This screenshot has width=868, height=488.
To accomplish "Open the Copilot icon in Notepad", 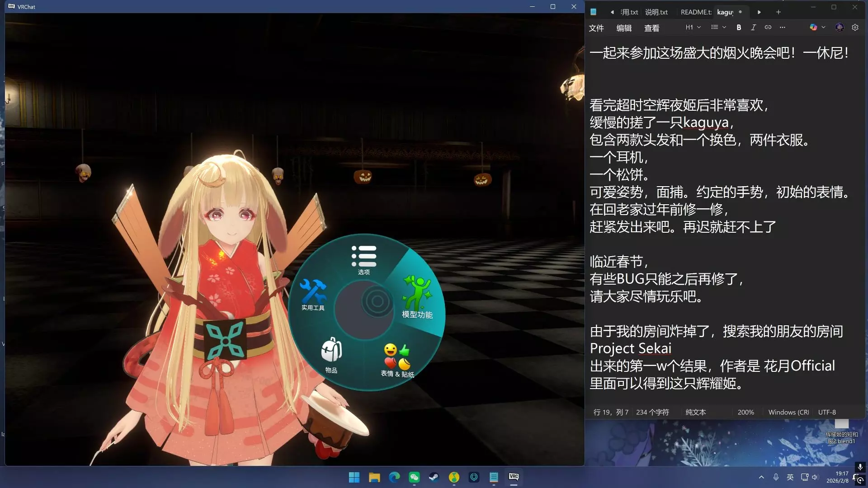I will click(813, 28).
